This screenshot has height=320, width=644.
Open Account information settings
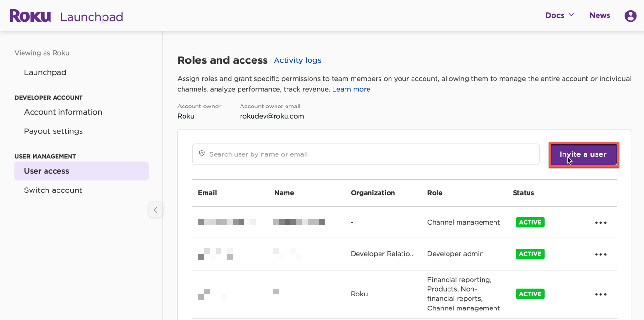(x=63, y=112)
